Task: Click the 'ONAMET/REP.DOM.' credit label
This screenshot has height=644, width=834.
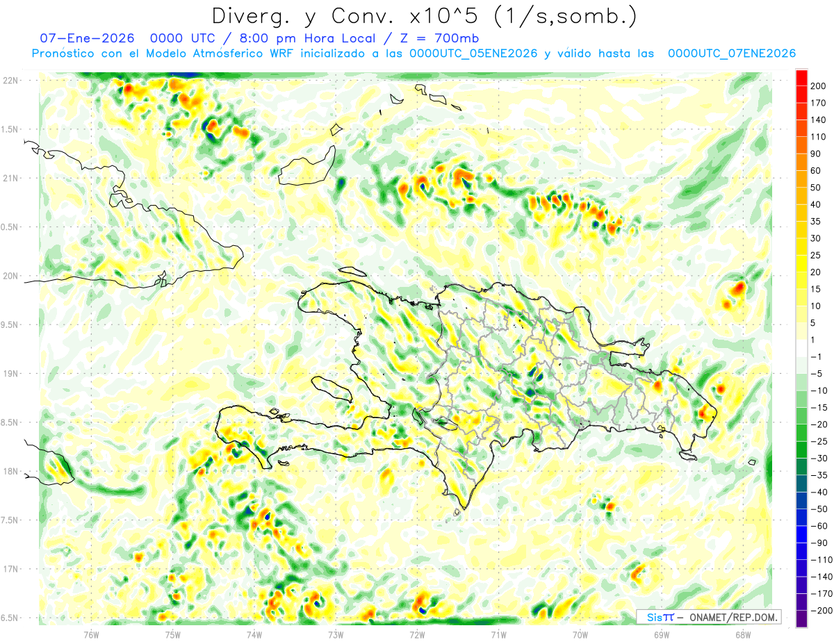Action: point(733,617)
